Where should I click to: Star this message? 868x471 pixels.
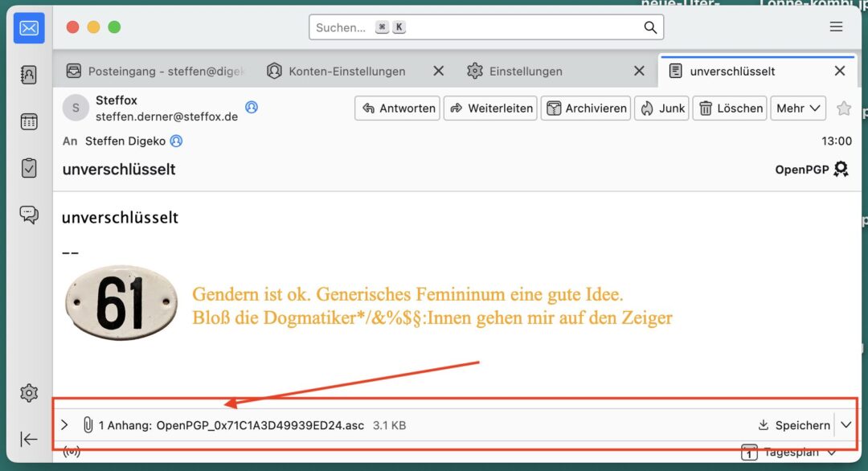pos(843,109)
